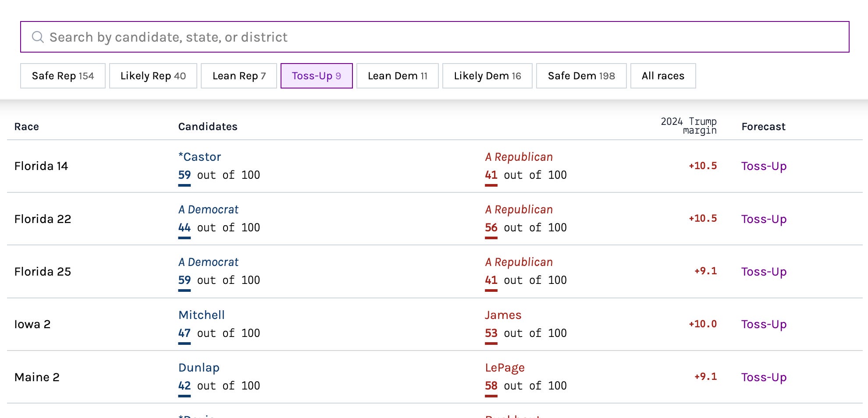Open the Florida 14 race
Screen dimensions: 868x418
point(41,166)
